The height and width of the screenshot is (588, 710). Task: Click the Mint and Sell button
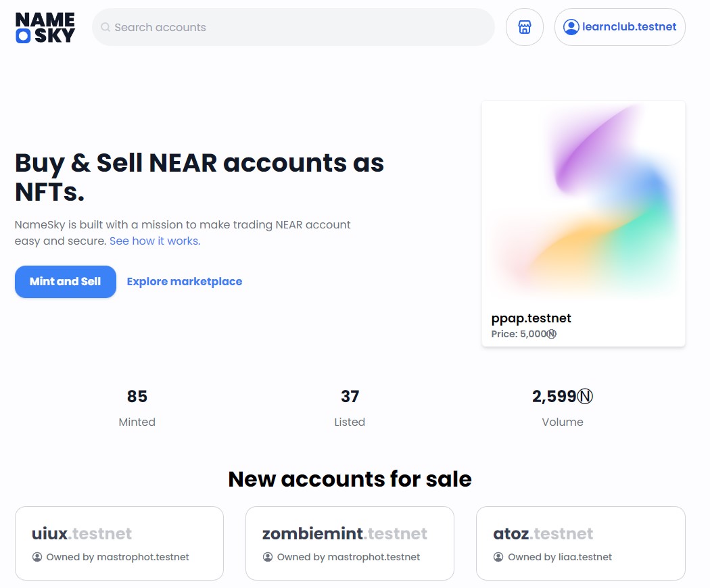point(65,282)
